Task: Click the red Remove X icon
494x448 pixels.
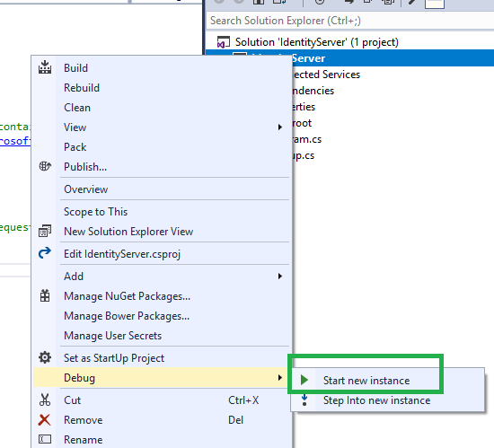Action: point(44,419)
